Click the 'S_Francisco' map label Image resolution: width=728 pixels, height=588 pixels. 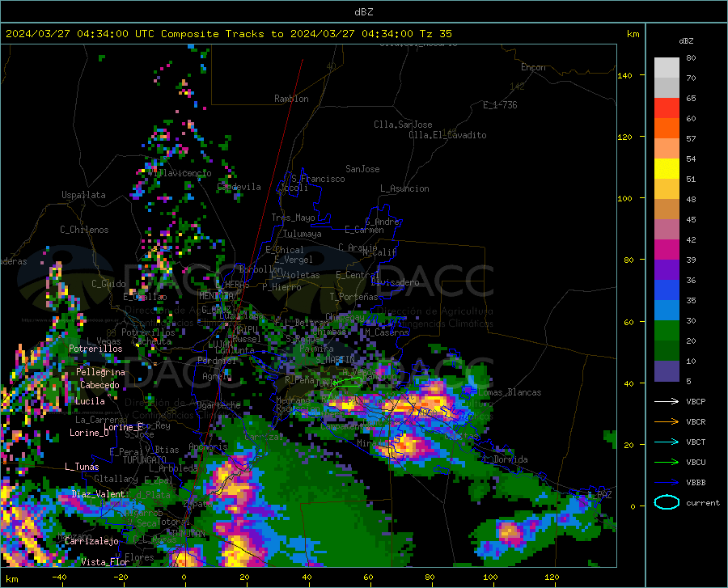tap(318, 179)
